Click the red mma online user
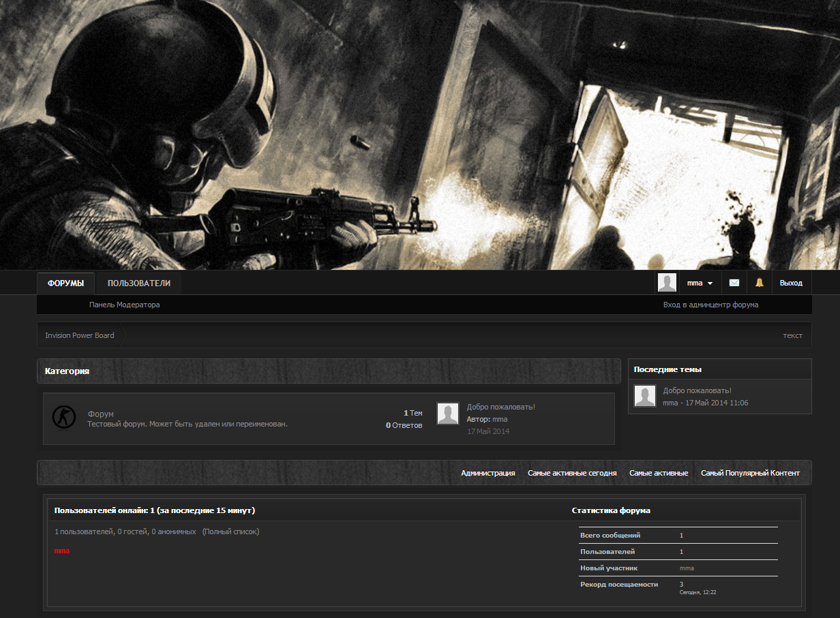The image size is (840, 618). point(62,551)
